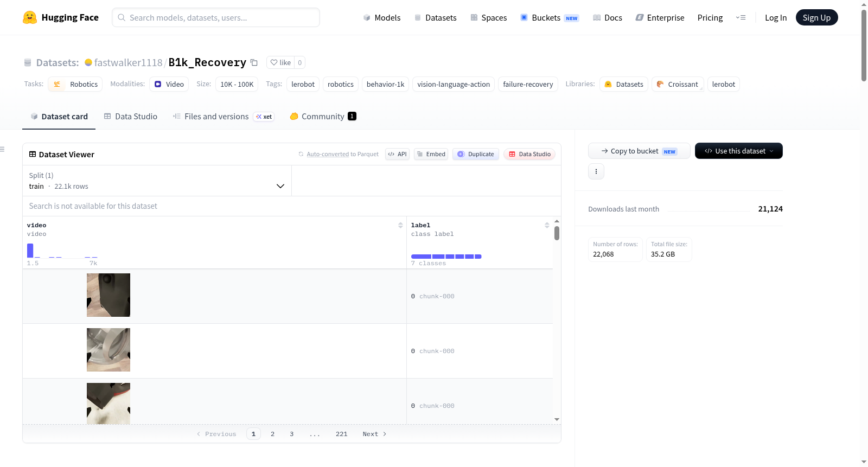Image resolution: width=868 pixels, height=467 pixels.
Task: Click the Datasets library tag
Action: 624,84
